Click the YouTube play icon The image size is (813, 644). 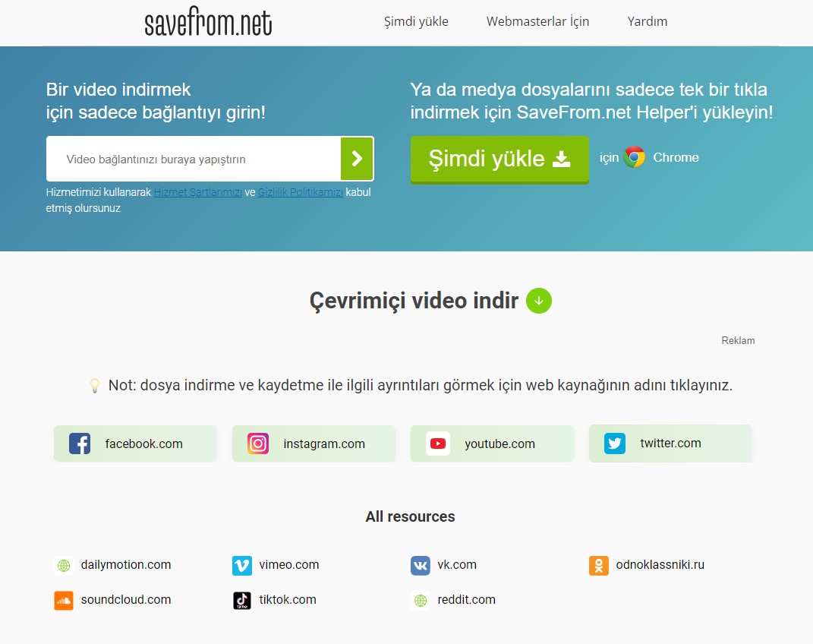[x=437, y=444]
